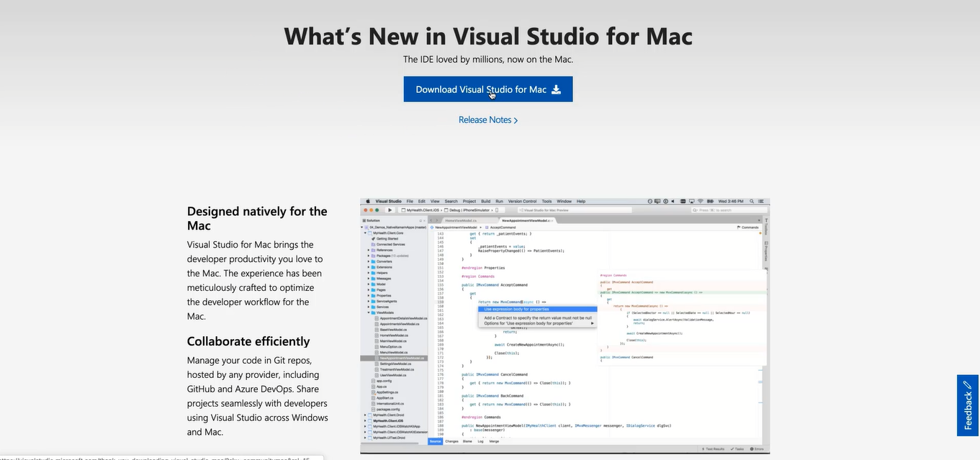Click the navigate back arrow beside the editor tabs
This screenshot has height=460, width=980.
[x=433, y=220]
